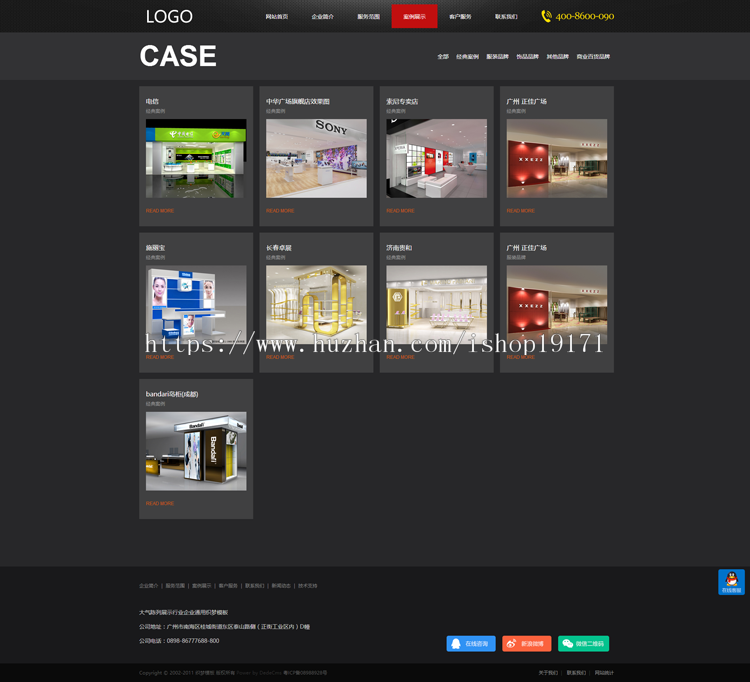
Task: Filter cases by 其他品牌 category
Action: [558, 56]
